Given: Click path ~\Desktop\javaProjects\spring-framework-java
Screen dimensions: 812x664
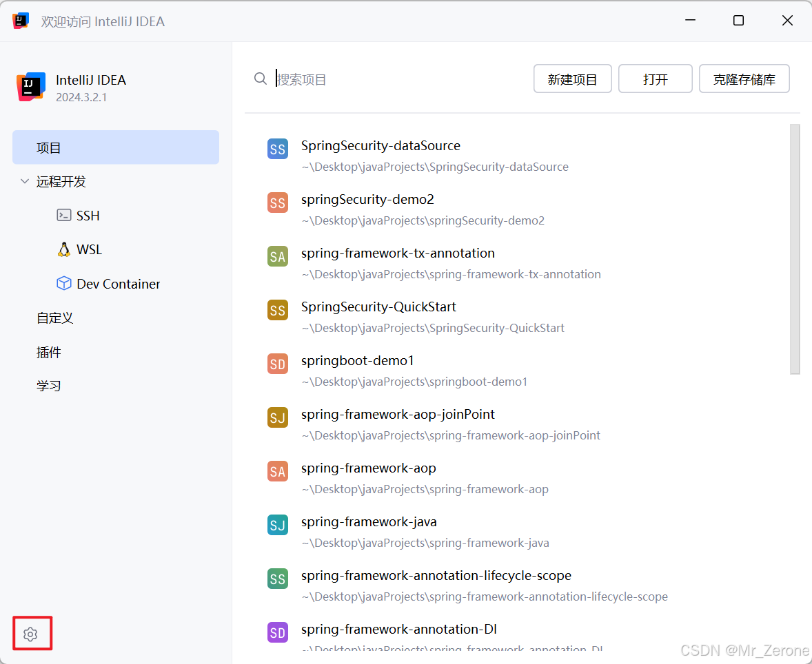Looking at the screenshot, I should (x=426, y=543).
